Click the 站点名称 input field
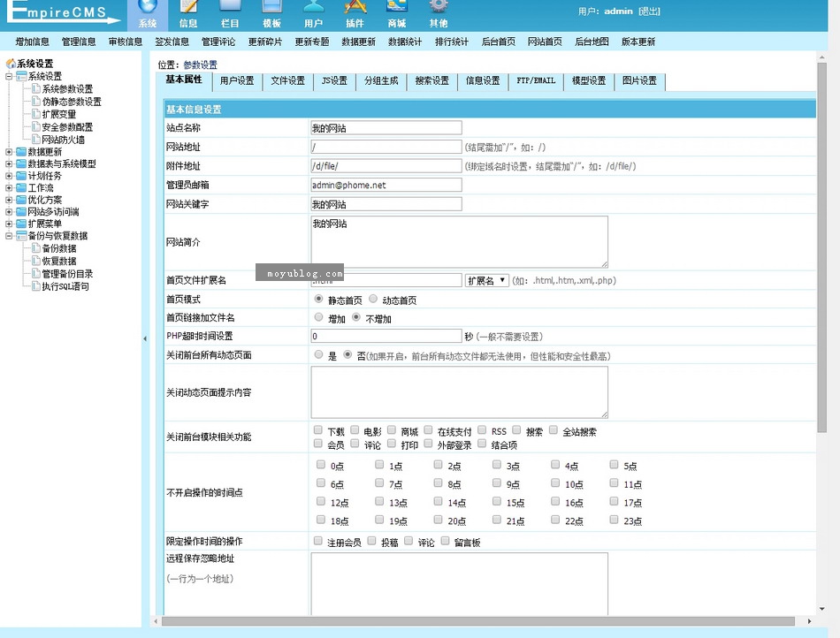 coord(386,128)
